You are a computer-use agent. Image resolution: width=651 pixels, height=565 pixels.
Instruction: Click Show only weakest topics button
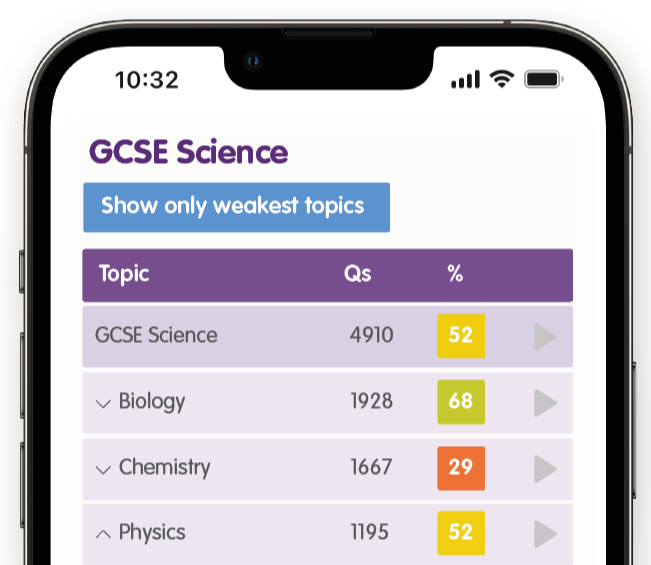tap(236, 207)
